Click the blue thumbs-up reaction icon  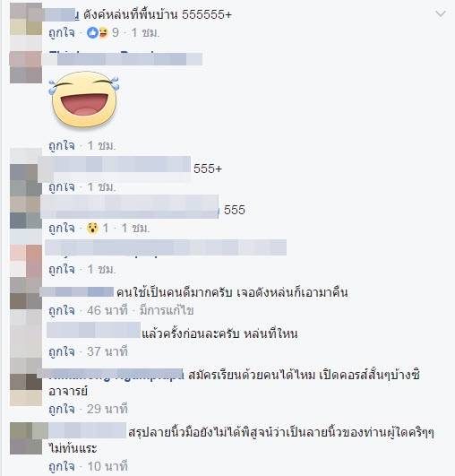click(x=92, y=32)
